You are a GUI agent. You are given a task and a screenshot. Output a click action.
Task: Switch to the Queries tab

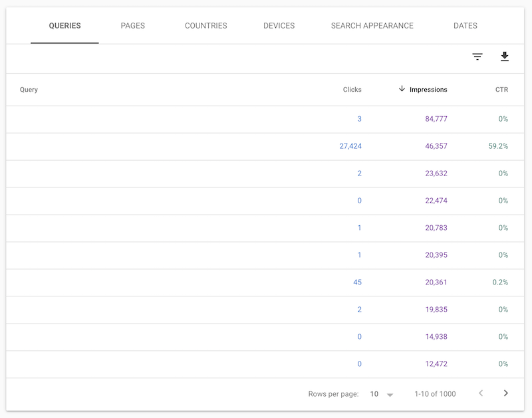coord(65,26)
